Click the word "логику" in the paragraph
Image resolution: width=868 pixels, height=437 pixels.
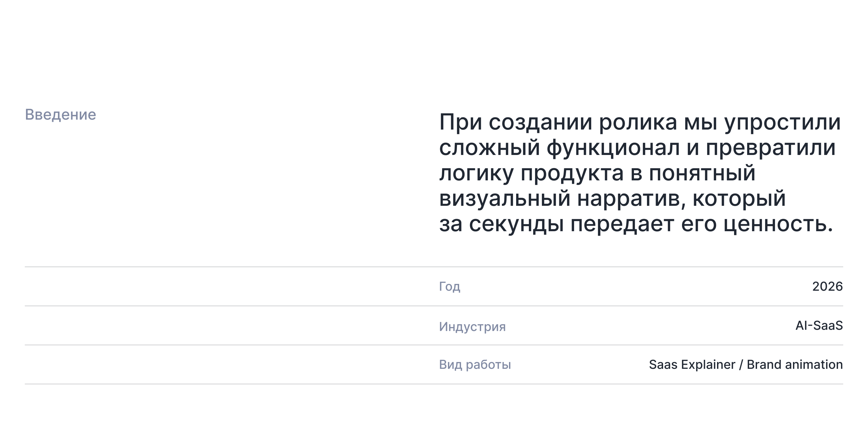click(x=476, y=174)
